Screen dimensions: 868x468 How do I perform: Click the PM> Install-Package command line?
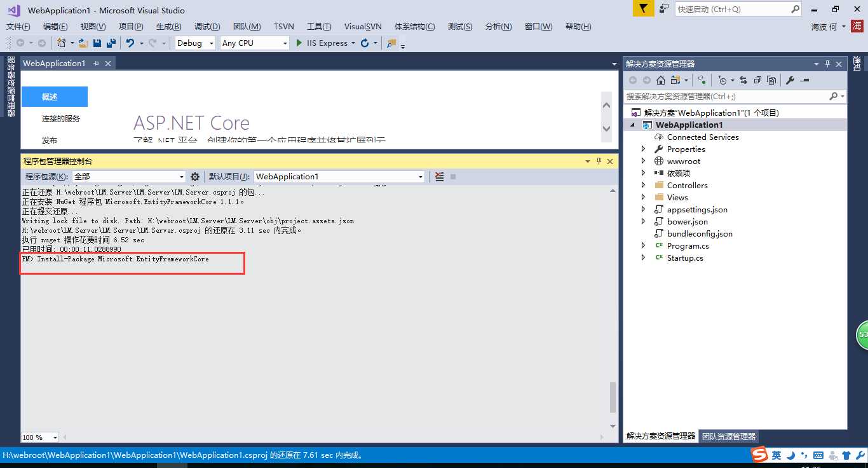click(116, 259)
